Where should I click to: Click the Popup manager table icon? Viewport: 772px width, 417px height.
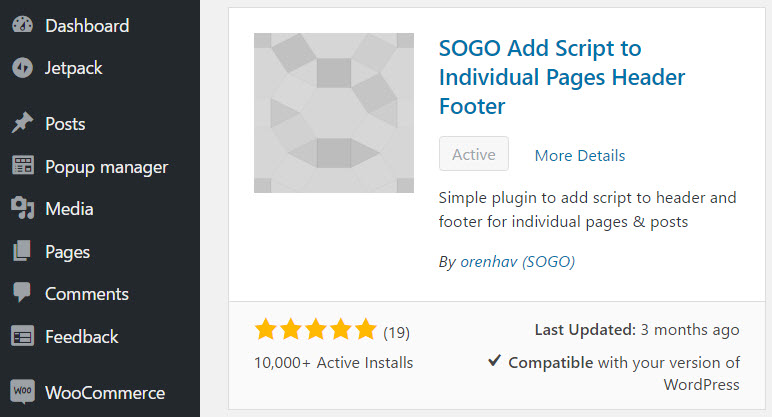tap(23, 166)
